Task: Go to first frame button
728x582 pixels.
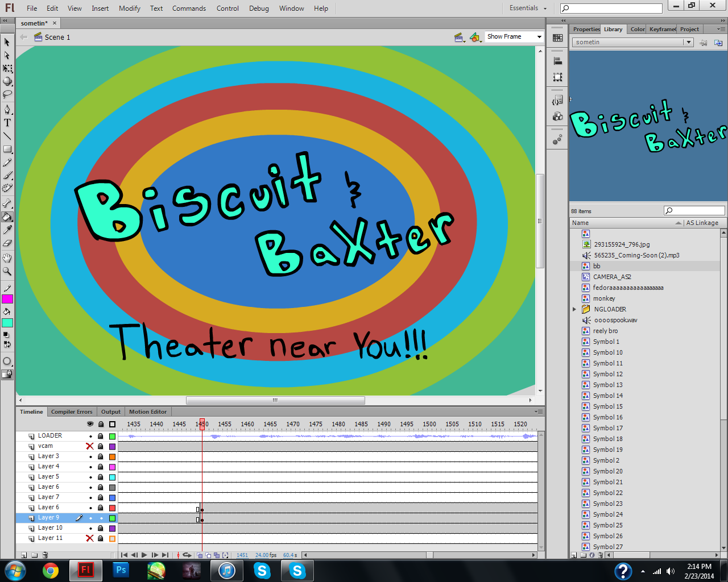Action: pyautogui.click(x=124, y=555)
